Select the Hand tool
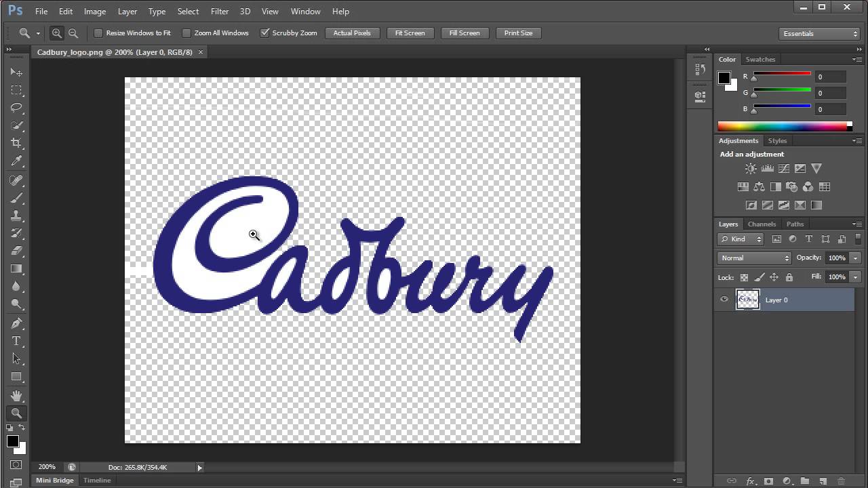Screen dimensions: 868x488 coord(17,396)
